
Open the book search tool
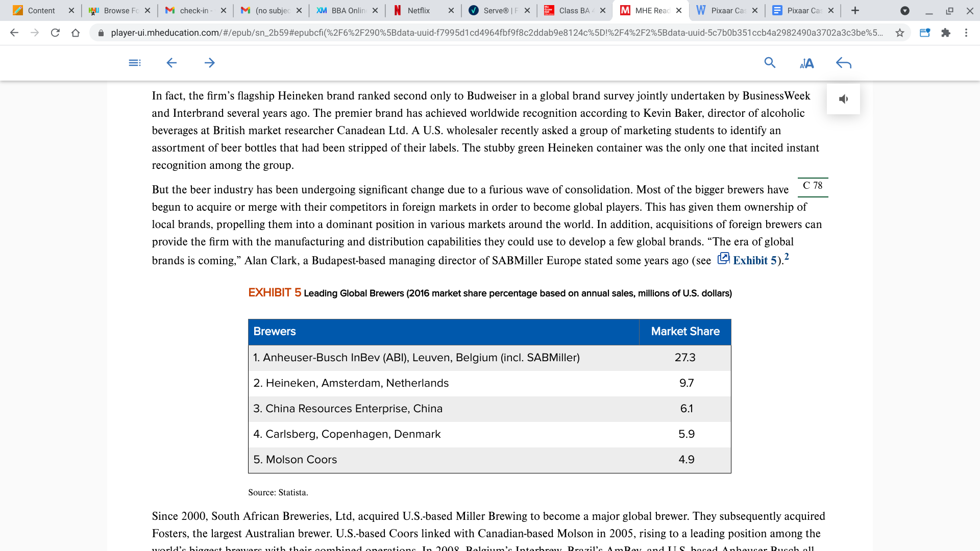pos(770,63)
